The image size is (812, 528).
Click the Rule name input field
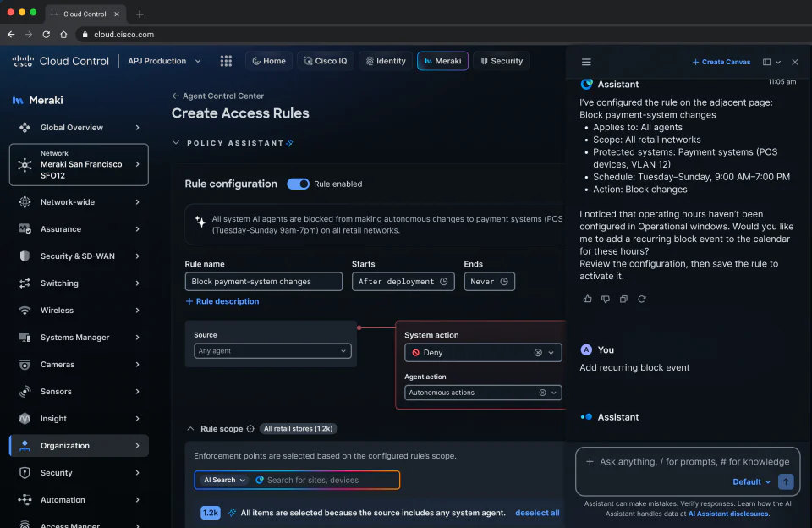264,282
